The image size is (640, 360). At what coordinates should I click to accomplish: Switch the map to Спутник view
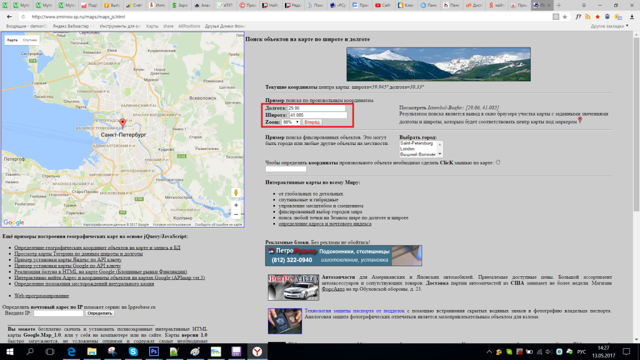[x=30, y=40]
